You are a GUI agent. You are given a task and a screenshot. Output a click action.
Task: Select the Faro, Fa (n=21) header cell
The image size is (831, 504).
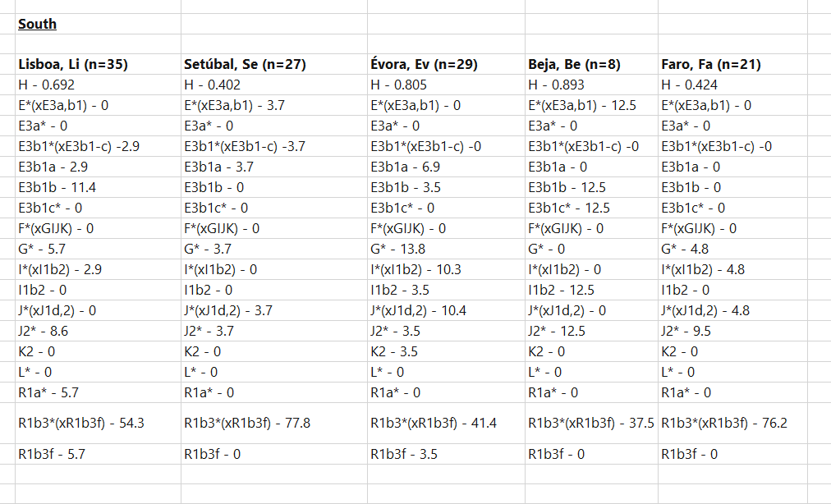(732, 64)
